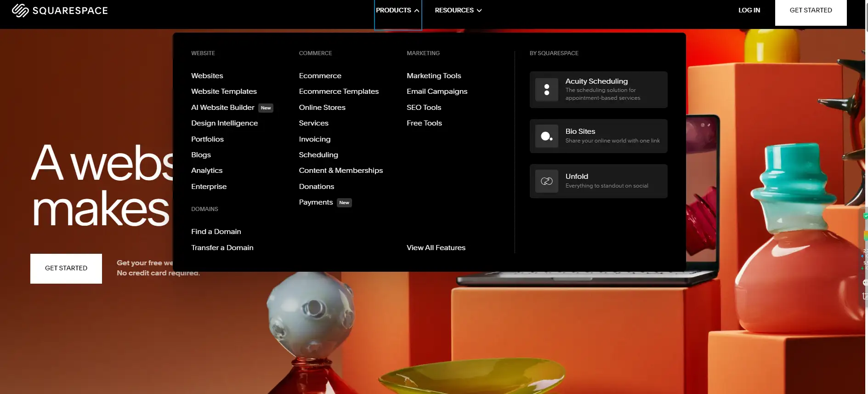Screen dimensions: 868x394
Task: Open Ecommerce Templates
Action: (339, 91)
